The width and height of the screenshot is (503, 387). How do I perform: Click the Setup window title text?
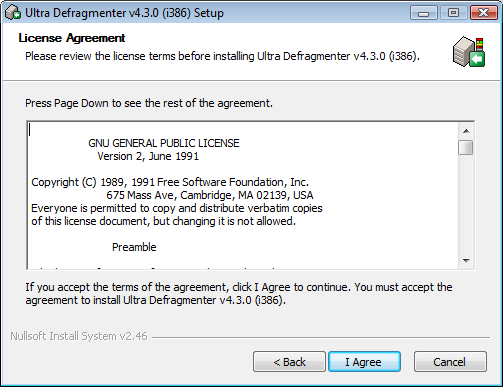pos(124,13)
